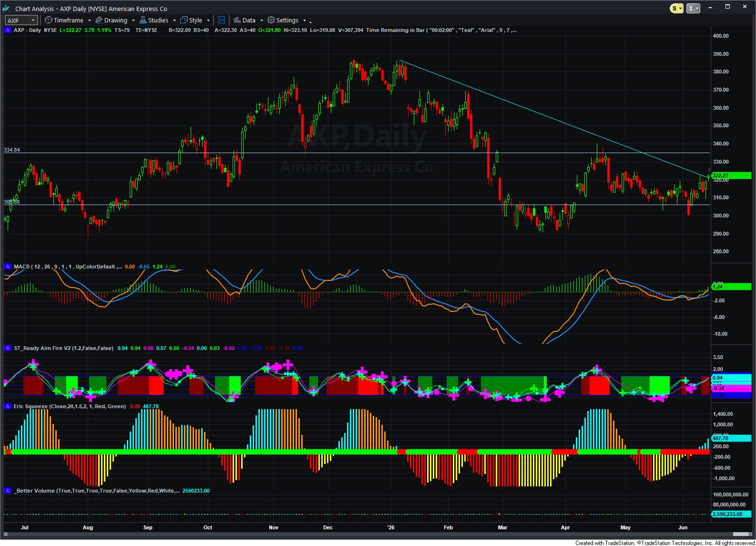Click the stacked panels layout icon
Image resolution: width=756 pixels, height=546 pixels.
point(221,20)
